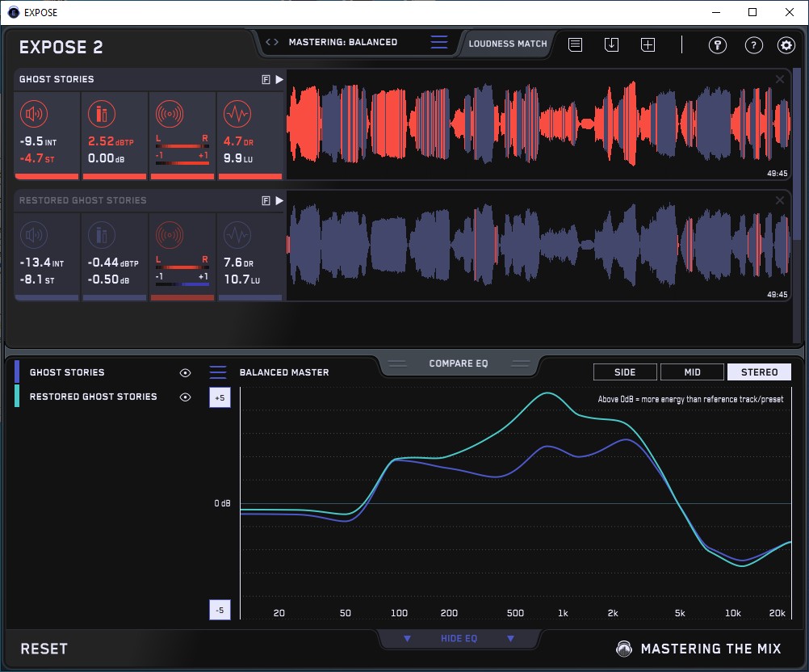Image resolution: width=809 pixels, height=672 pixels.
Task: Open the notes list icon in top toolbar
Action: [575, 45]
